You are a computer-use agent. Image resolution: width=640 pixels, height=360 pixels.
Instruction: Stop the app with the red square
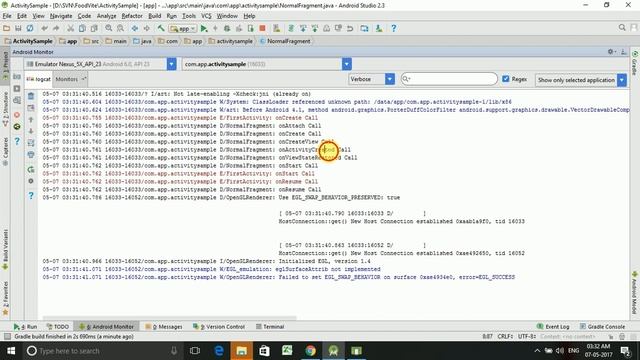coord(262,28)
